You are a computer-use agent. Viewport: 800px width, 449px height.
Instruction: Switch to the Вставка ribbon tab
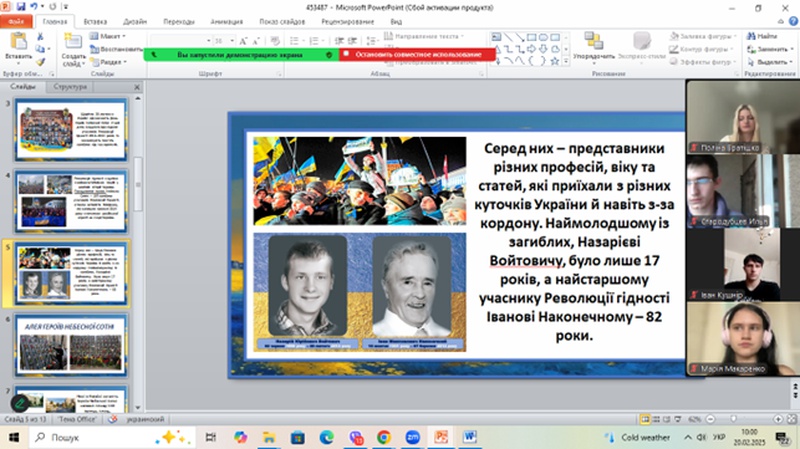[96, 20]
